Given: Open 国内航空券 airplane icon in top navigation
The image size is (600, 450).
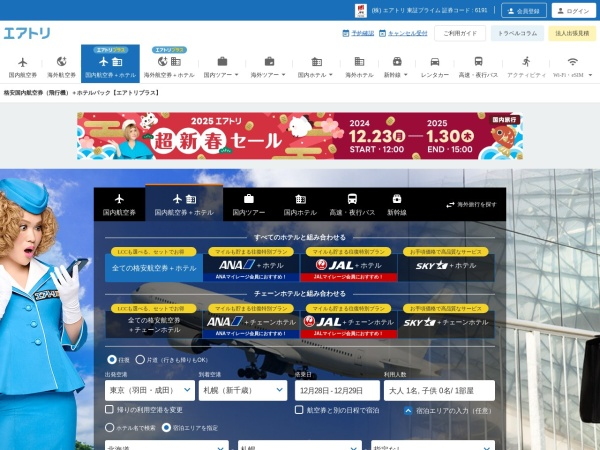Looking at the screenshot, I should point(23,62).
